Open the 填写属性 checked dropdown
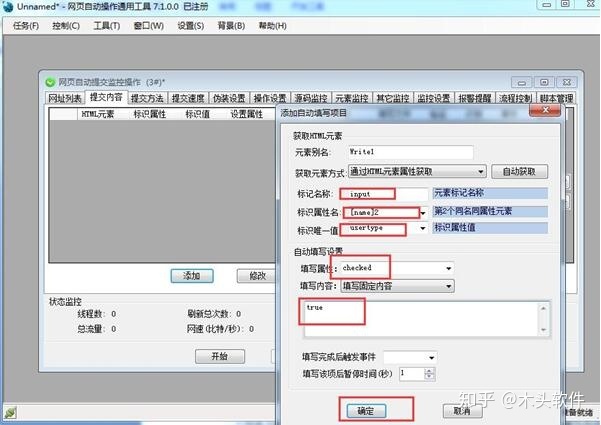The image size is (601, 425). 395,268
